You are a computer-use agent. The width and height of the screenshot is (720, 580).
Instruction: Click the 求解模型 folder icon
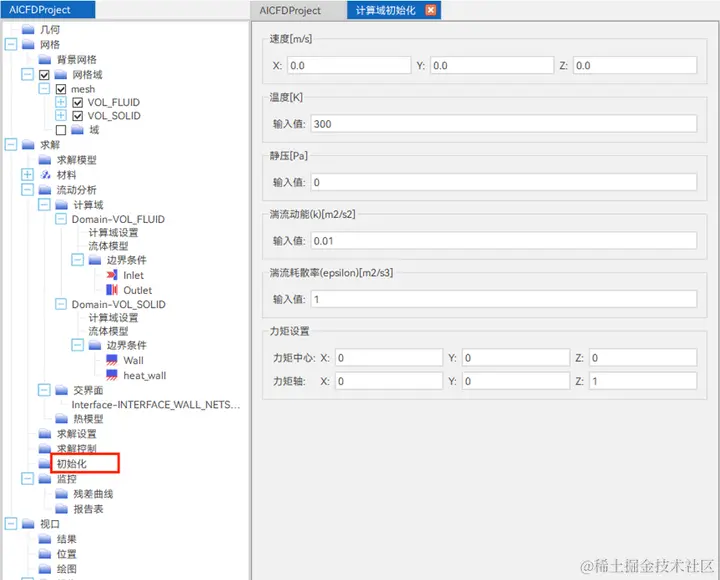[x=45, y=160]
